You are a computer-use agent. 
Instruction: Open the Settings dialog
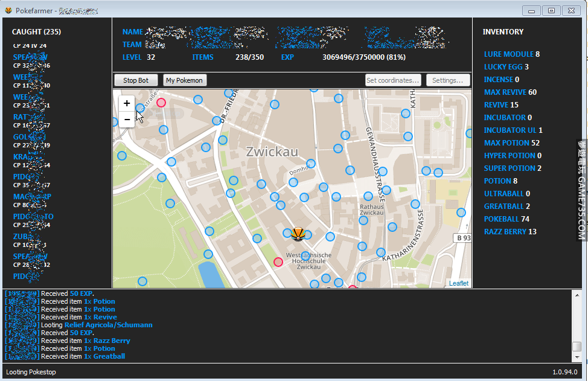(x=447, y=80)
